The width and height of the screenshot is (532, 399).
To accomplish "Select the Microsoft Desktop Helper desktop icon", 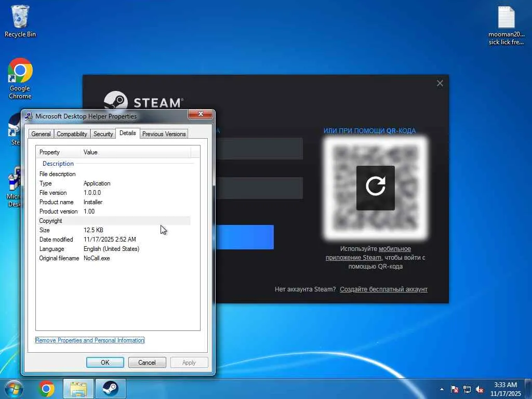I will [x=14, y=187].
